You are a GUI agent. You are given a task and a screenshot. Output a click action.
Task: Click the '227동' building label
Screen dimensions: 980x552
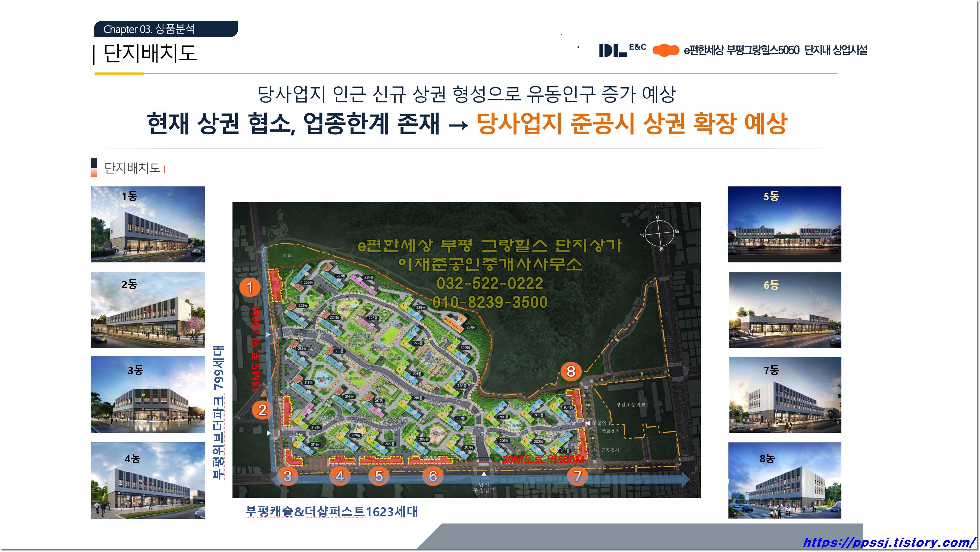341,276
